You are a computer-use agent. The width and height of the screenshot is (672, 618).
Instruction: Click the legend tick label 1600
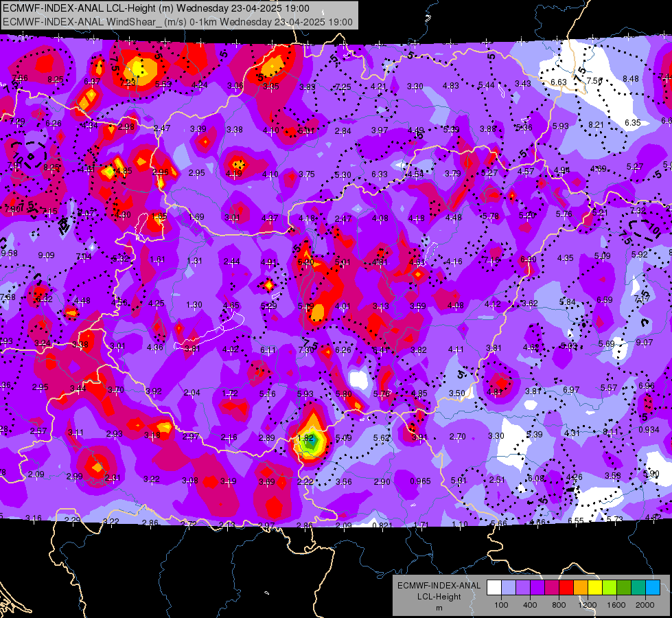click(616, 605)
